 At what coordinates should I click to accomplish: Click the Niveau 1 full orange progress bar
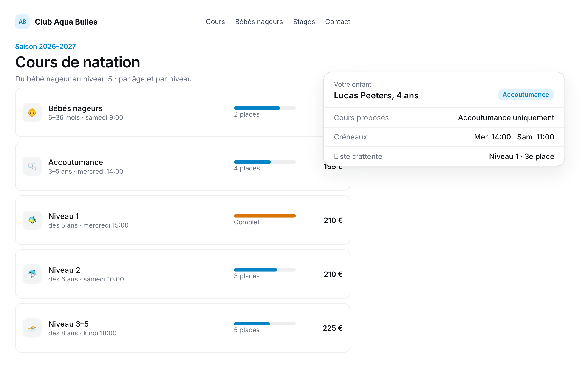[265, 216]
